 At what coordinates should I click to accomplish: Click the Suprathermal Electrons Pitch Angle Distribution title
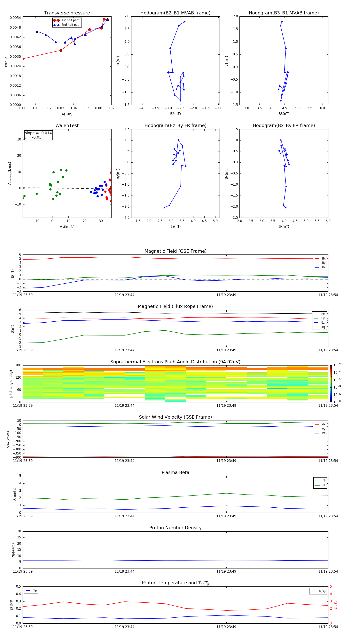175,362
